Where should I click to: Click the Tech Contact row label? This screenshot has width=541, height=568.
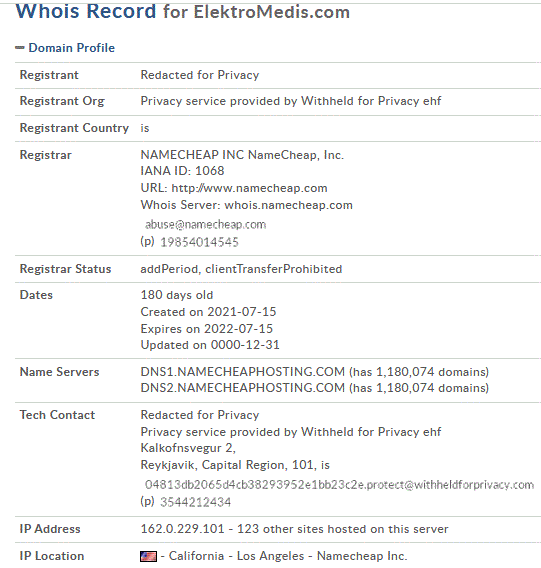57,415
